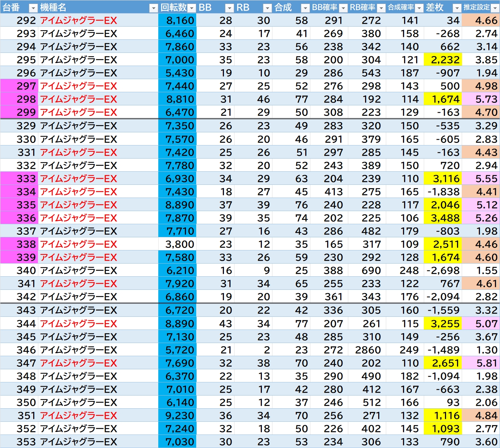Select the yellow 差枚 cell 3,488
Viewport: 500px width, 448px height.
(x=443, y=218)
